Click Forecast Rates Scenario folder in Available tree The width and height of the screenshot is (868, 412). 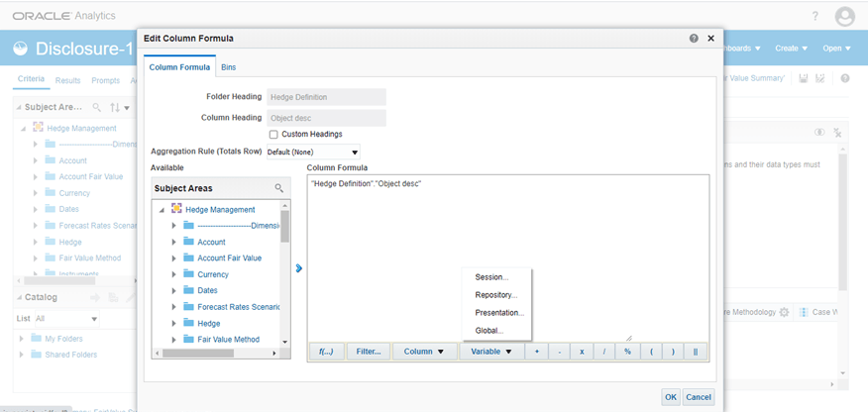coord(239,307)
